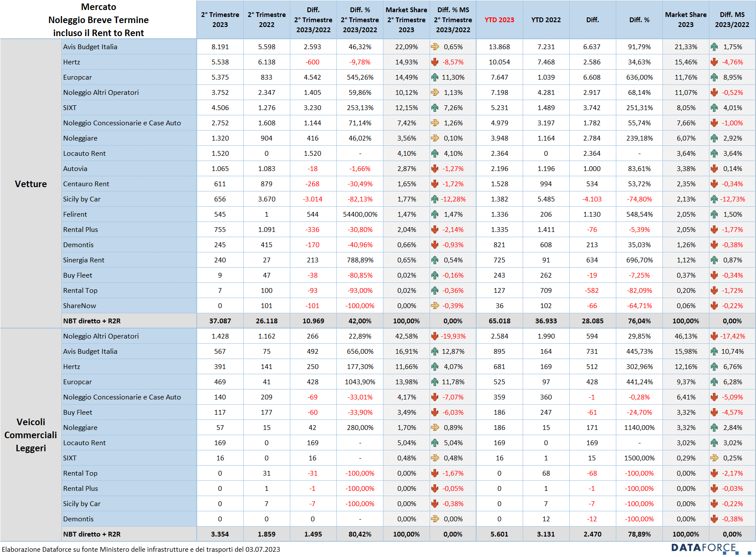
Task: Select the '54400,00%' cell in Felirent row
Action: (x=360, y=214)
